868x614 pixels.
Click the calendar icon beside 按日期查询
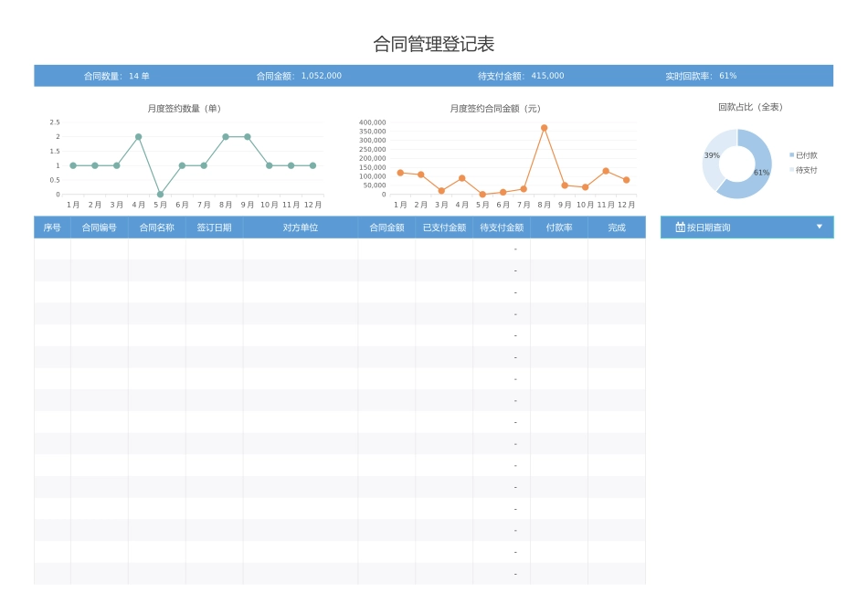pos(680,227)
